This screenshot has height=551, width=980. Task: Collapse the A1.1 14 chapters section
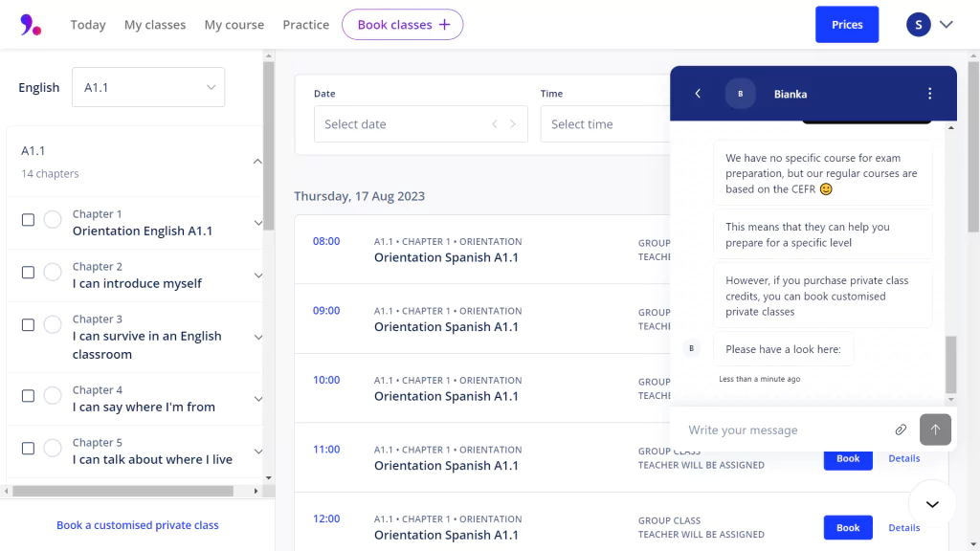tap(257, 161)
